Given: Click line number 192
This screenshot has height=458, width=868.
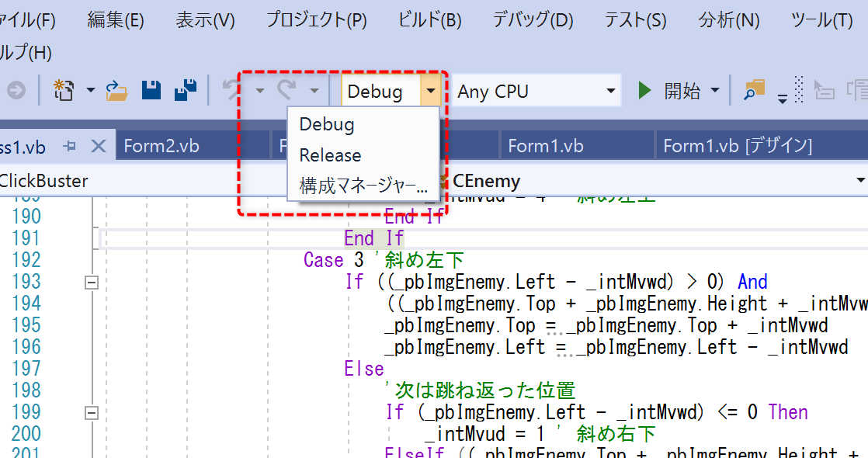Looking at the screenshot, I should pyautogui.click(x=26, y=260).
